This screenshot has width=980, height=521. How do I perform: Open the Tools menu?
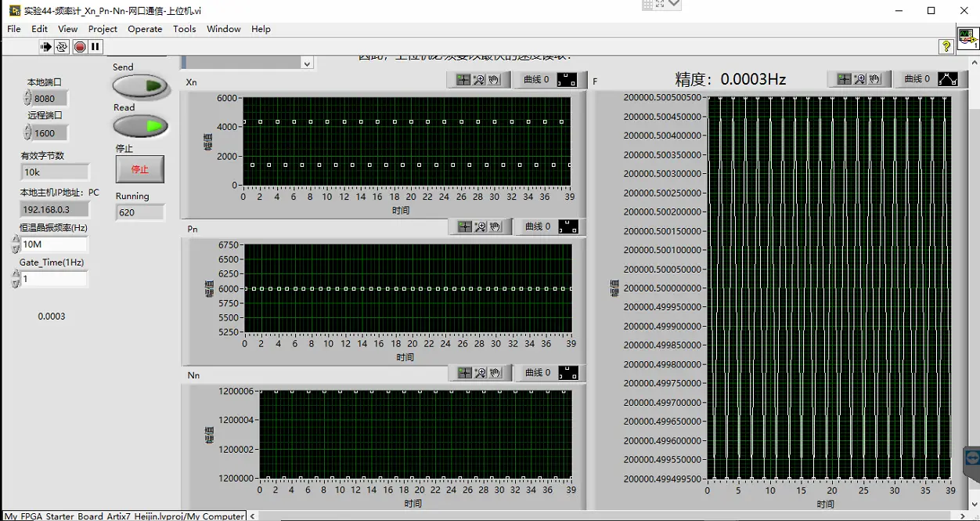[184, 29]
